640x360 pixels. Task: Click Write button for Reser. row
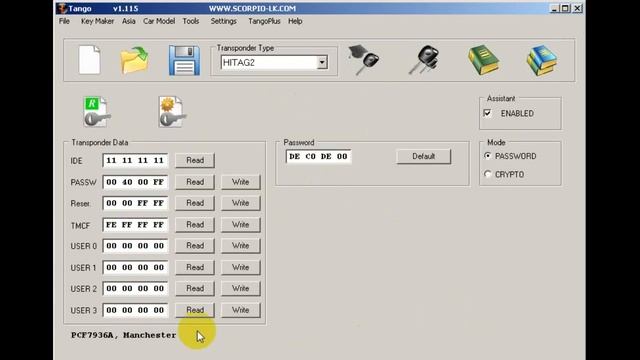pos(240,203)
